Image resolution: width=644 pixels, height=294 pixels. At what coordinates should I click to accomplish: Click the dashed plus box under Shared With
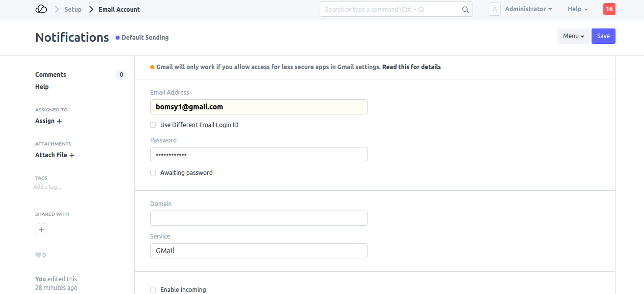click(41, 229)
